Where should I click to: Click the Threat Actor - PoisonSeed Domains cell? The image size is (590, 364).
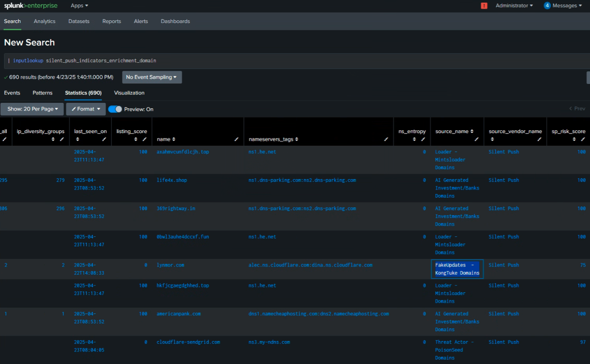[x=455, y=350]
